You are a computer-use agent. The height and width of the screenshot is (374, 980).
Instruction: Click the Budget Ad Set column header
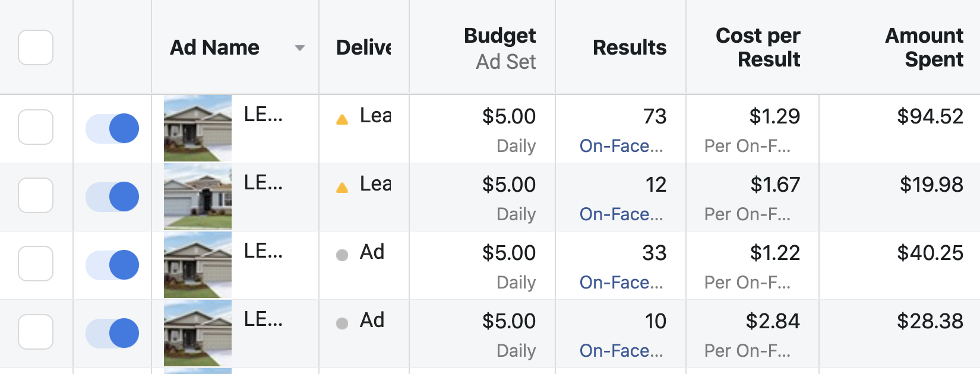(x=500, y=47)
